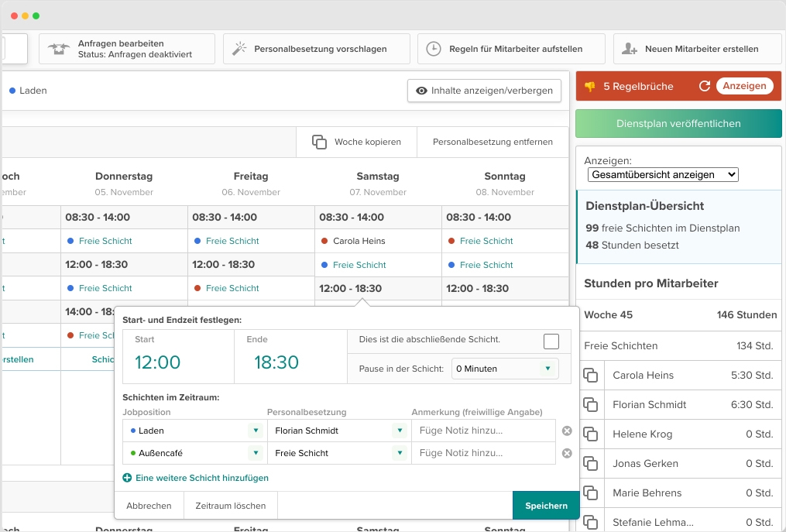This screenshot has width=786, height=532.
Task: Click 'Dienstplan veröffentlichen' button
Action: click(678, 124)
